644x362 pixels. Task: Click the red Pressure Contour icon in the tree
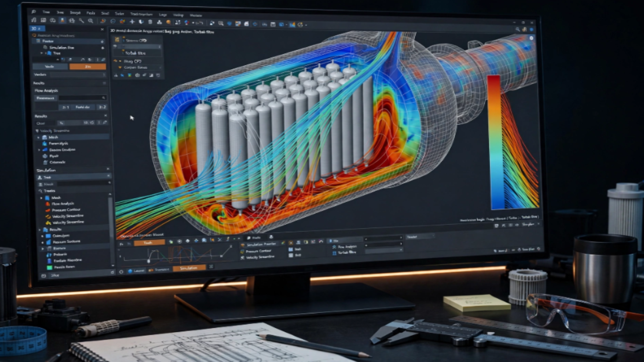coord(48,210)
